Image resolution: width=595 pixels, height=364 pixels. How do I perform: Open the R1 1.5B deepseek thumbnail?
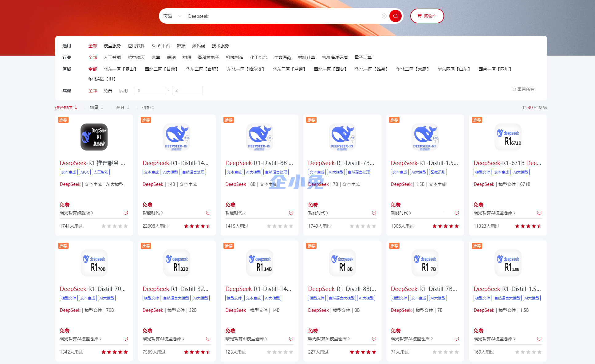click(x=508, y=263)
